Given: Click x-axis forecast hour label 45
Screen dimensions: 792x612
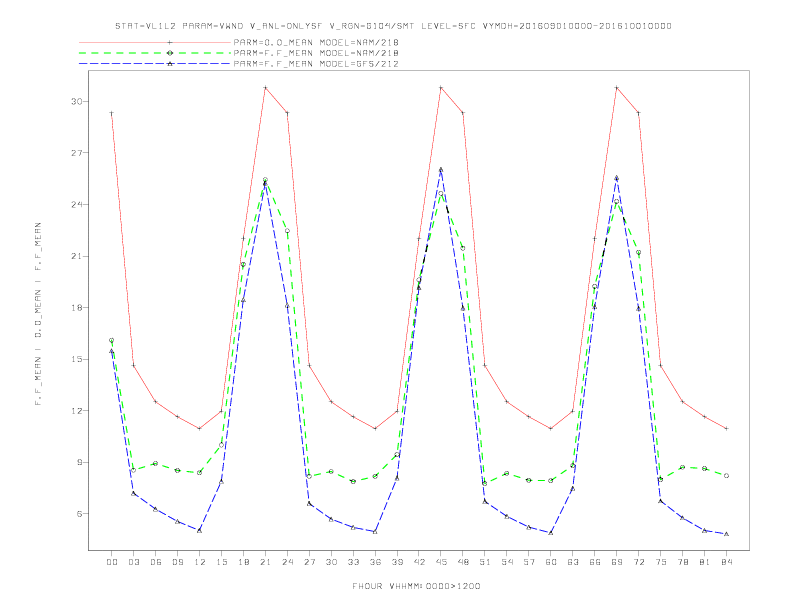Looking at the screenshot, I should (441, 562).
